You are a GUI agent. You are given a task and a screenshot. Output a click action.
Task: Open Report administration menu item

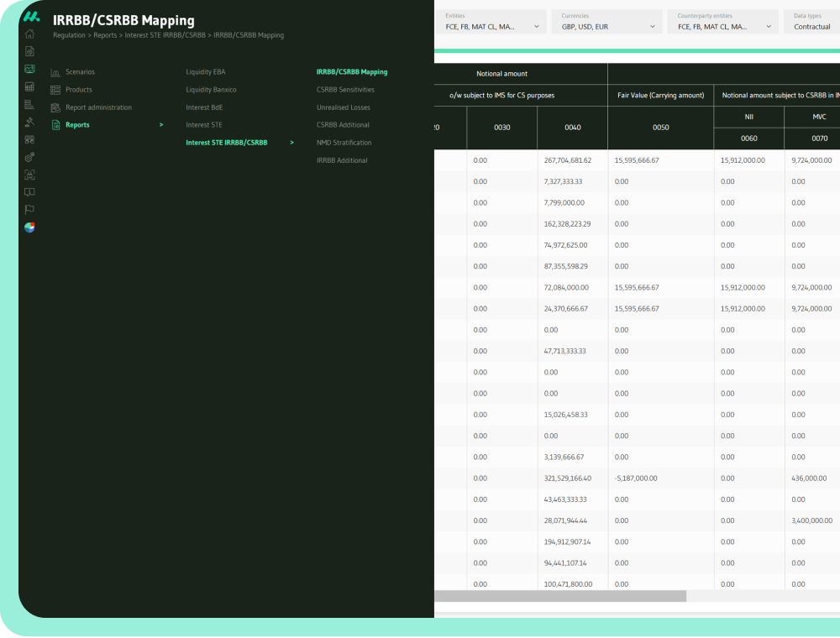pyautogui.click(x=98, y=107)
